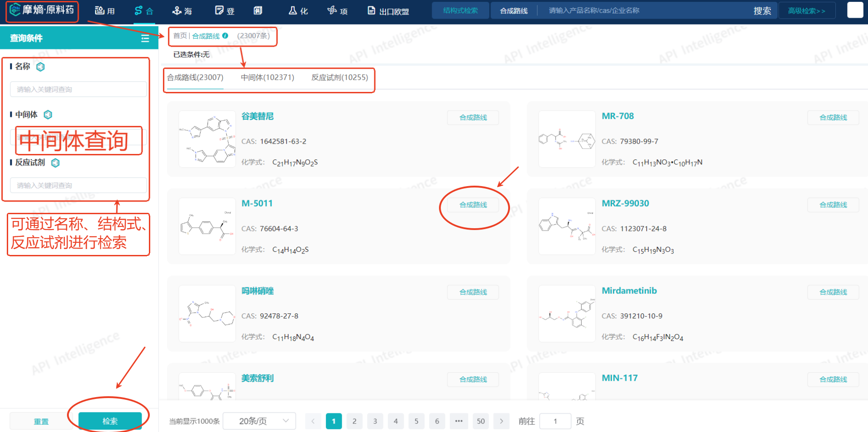Open the 谷美替尼 compound title
The image size is (868, 432).
point(258,116)
